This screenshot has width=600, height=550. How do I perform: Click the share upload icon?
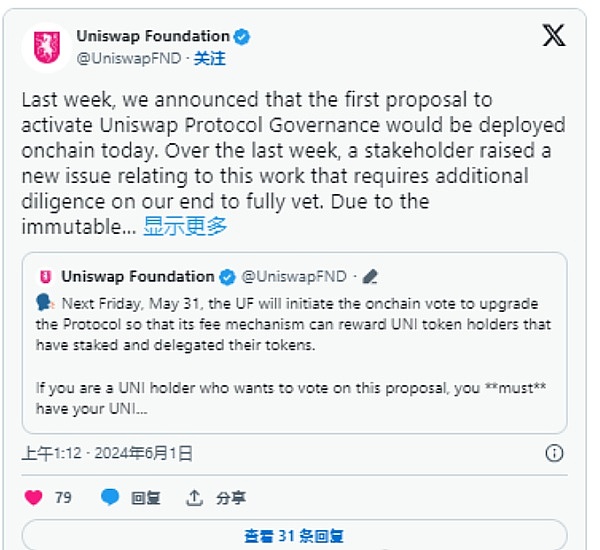coord(195,497)
